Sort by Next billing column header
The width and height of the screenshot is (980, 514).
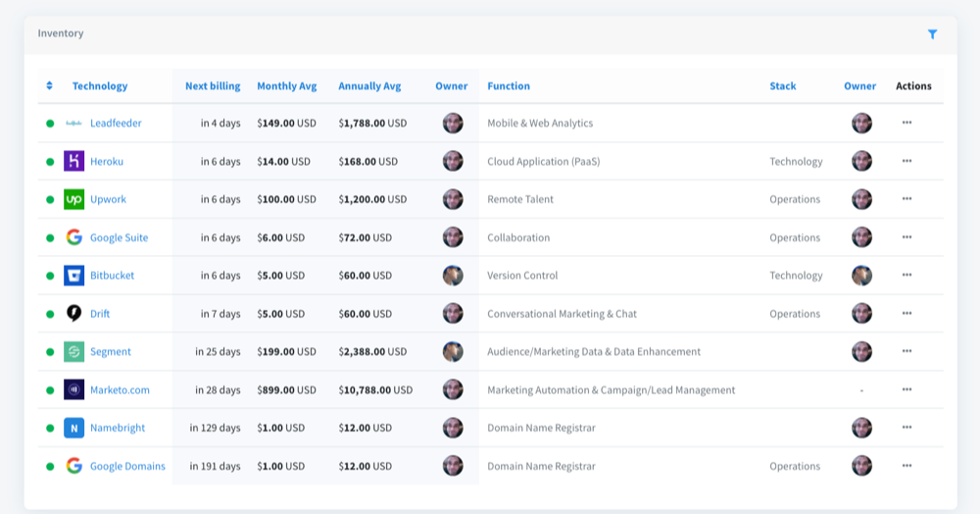tap(213, 86)
